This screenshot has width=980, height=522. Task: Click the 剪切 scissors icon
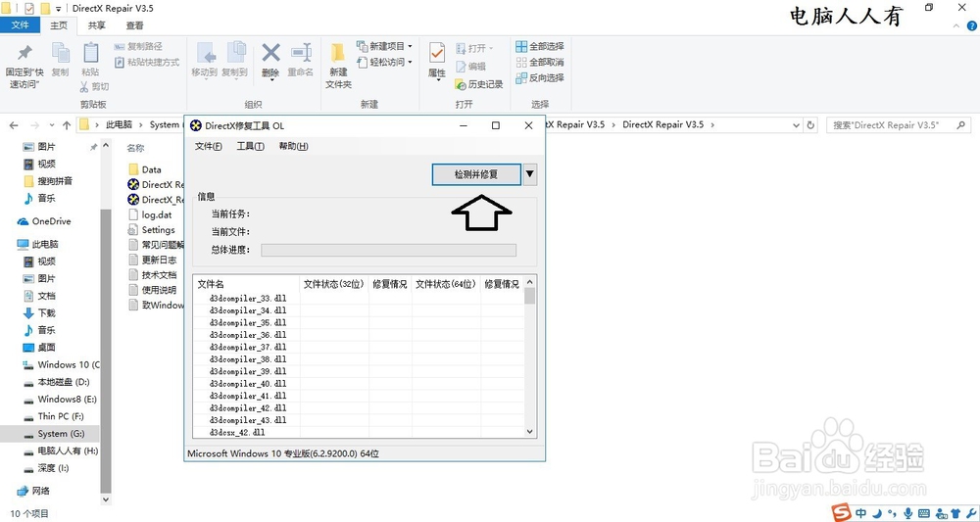click(94, 87)
